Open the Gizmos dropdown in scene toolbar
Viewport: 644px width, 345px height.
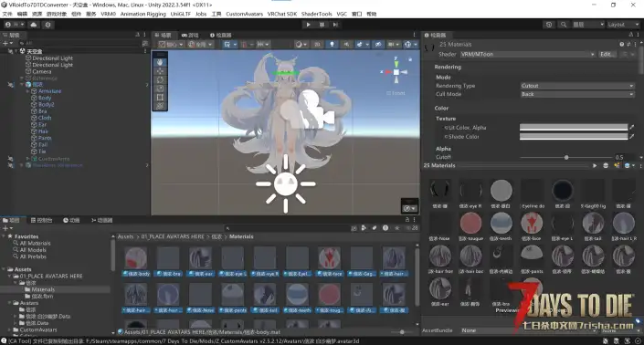pos(410,45)
